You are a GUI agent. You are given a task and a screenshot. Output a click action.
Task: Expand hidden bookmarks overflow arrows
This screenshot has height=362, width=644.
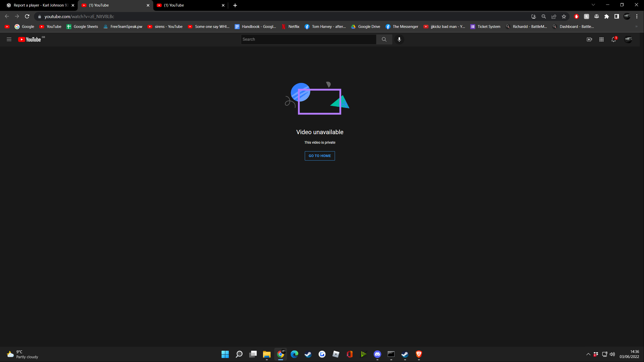(x=636, y=27)
